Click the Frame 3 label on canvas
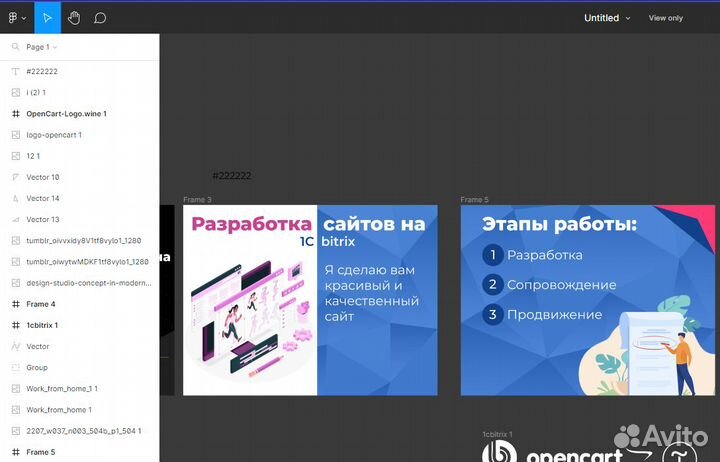Screen dimensions: 720x462 197,199
